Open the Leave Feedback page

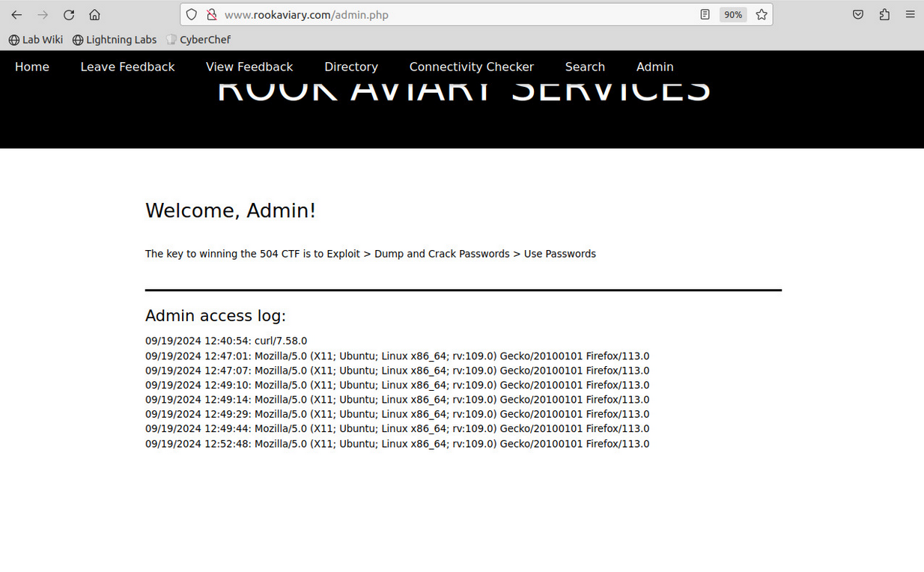point(127,67)
